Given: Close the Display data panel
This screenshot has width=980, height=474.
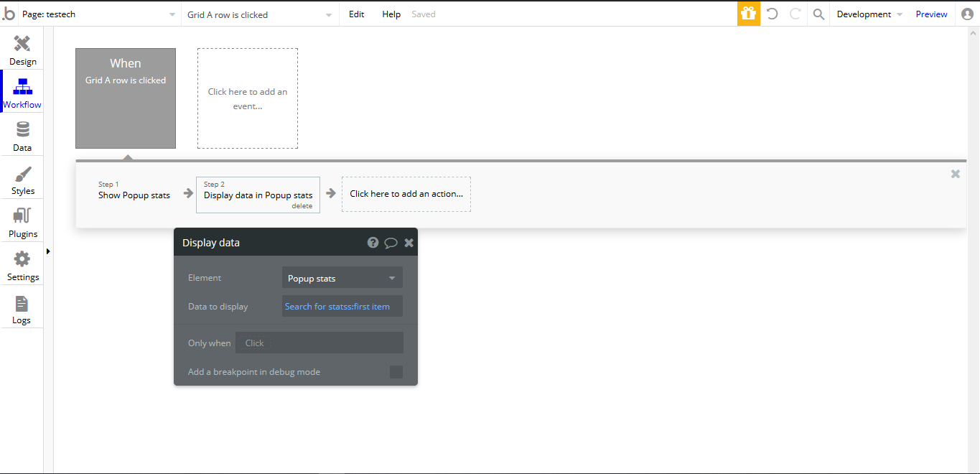Looking at the screenshot, I should [409, 243].
